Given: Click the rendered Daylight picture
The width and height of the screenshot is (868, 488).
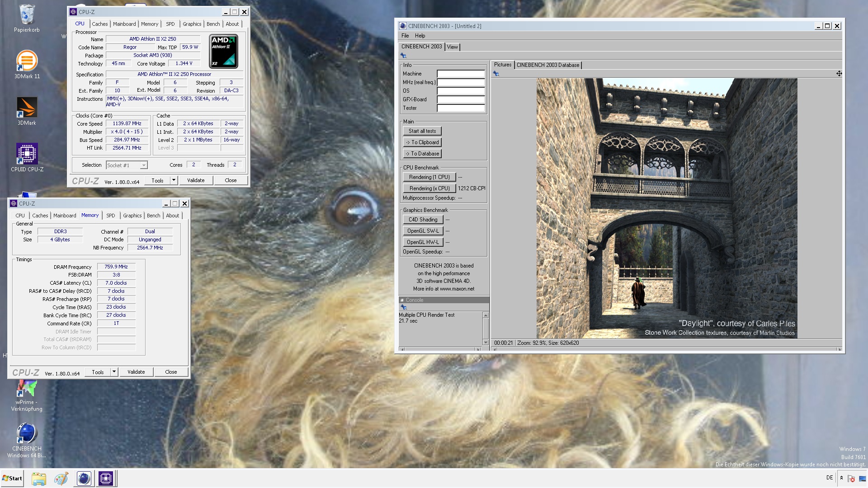Looking at the screenshot, I should [x=667, y=208].
